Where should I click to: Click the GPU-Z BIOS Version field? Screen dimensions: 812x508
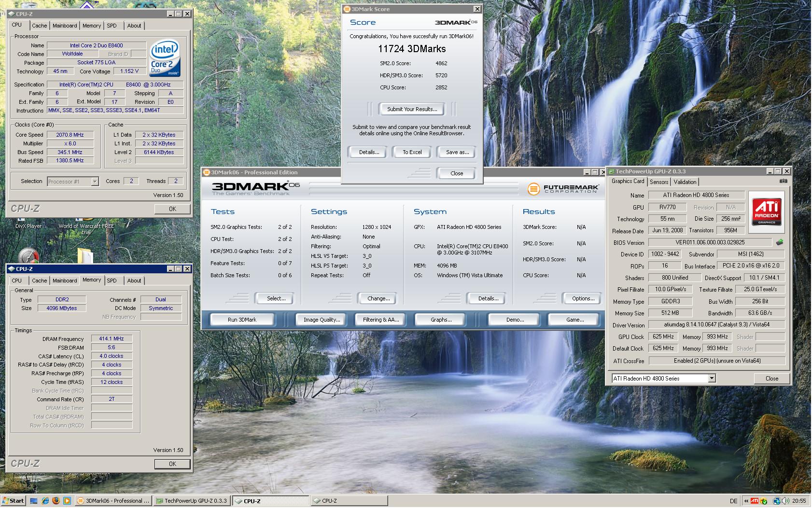pos(710,242)
